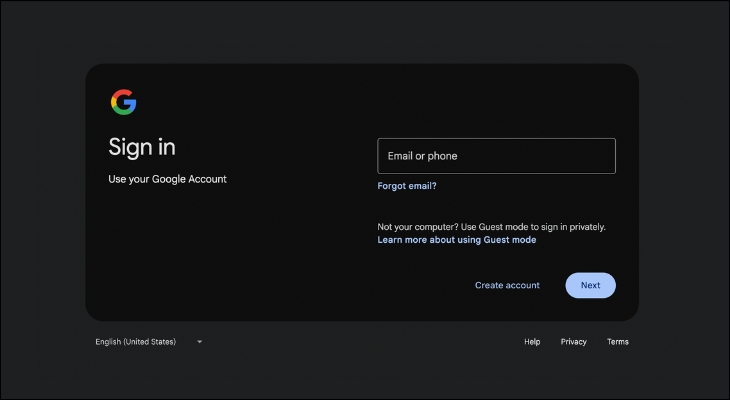
Task: Click the 'Email or phone' placeholder text
Action: coord(422,156)
